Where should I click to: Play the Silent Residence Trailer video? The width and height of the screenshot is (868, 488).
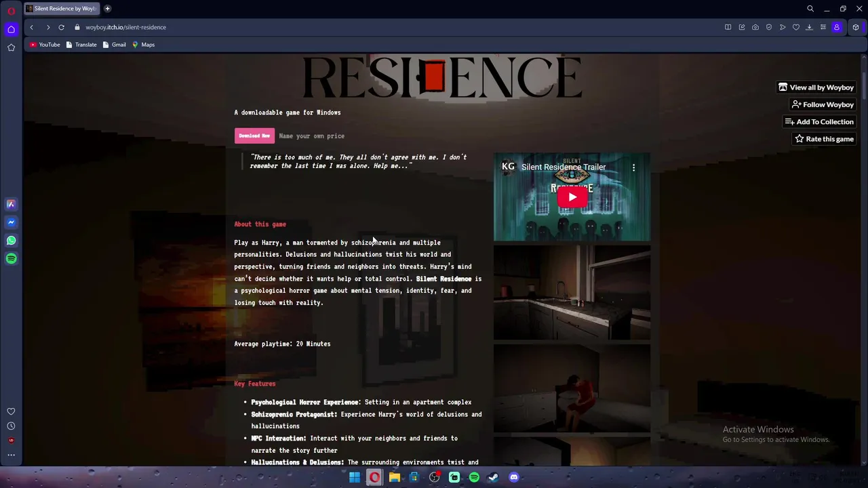(x=572, y=197)
